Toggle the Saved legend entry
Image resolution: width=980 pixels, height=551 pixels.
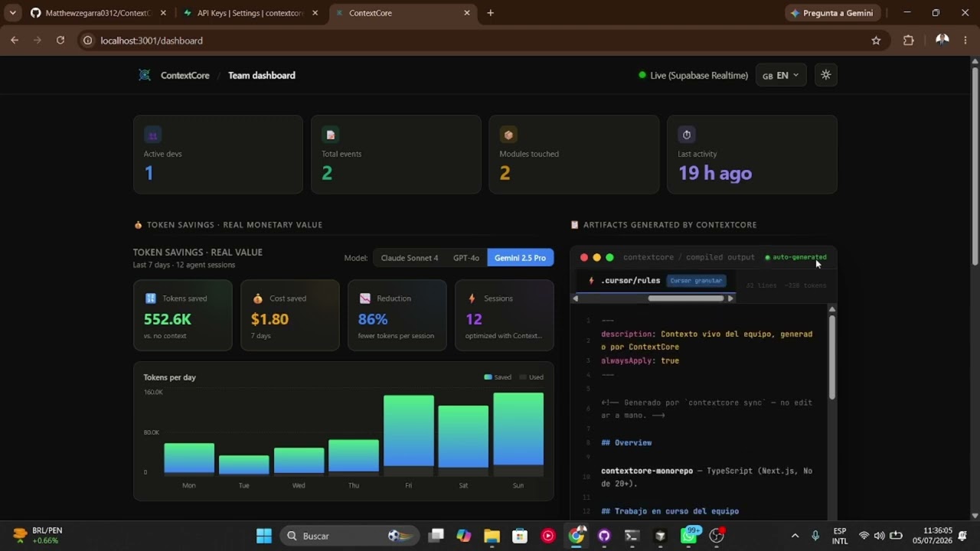[x=498, y=377]
